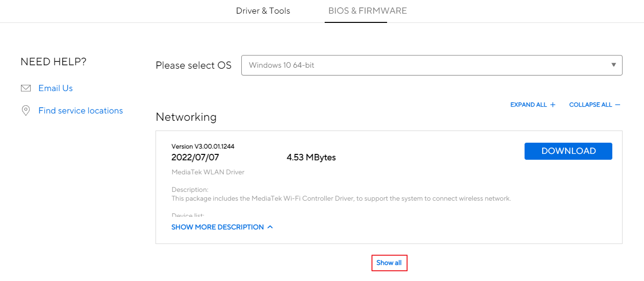Expand all driver sections

(x=533, y=105)
